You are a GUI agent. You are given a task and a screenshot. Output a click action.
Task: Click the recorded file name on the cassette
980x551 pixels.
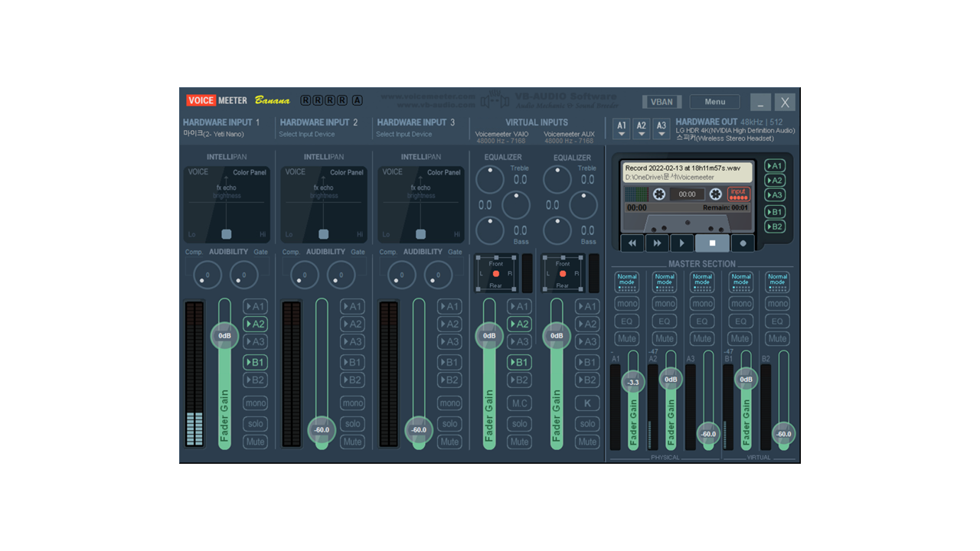point(683,168)
